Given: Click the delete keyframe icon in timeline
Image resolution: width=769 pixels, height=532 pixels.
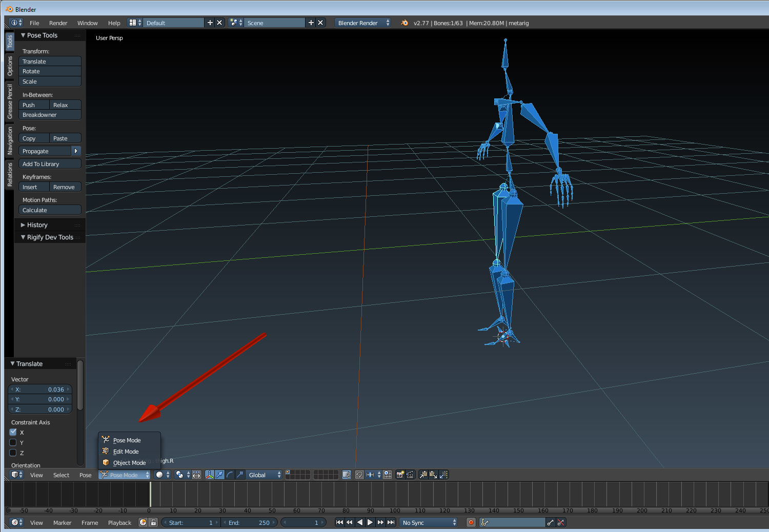Looking at the screenshot, I should tap(561, 522).
